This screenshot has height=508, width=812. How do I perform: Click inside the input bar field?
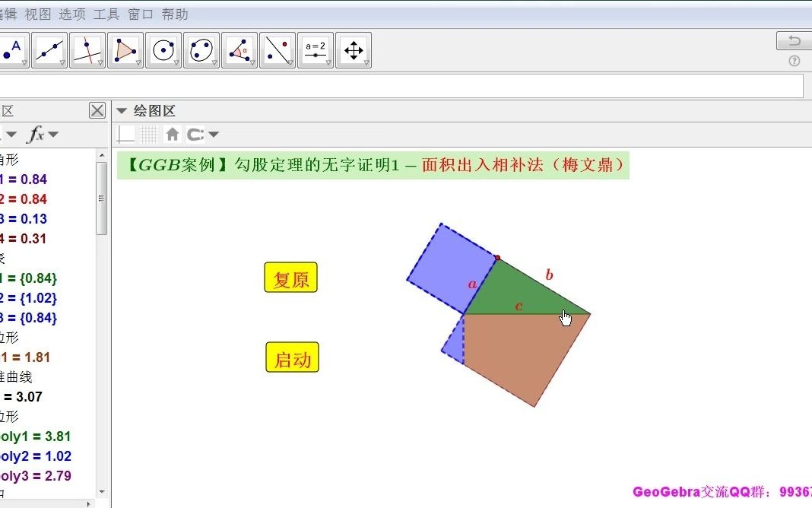[x=380, y=85]
